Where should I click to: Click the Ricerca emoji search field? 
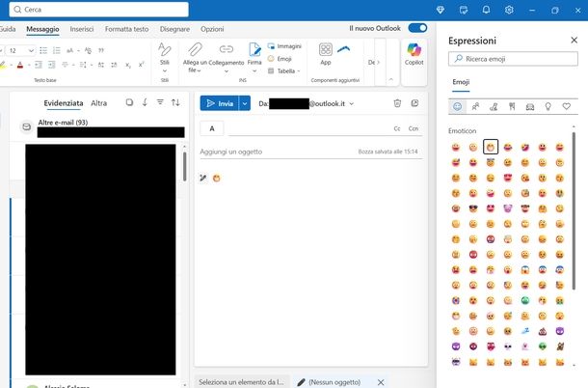pyautogui.click(x=513, y=59)
